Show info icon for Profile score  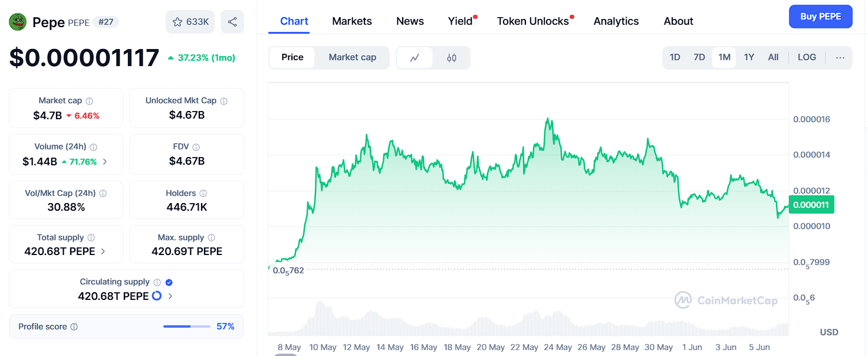click(x=74, y=326)
